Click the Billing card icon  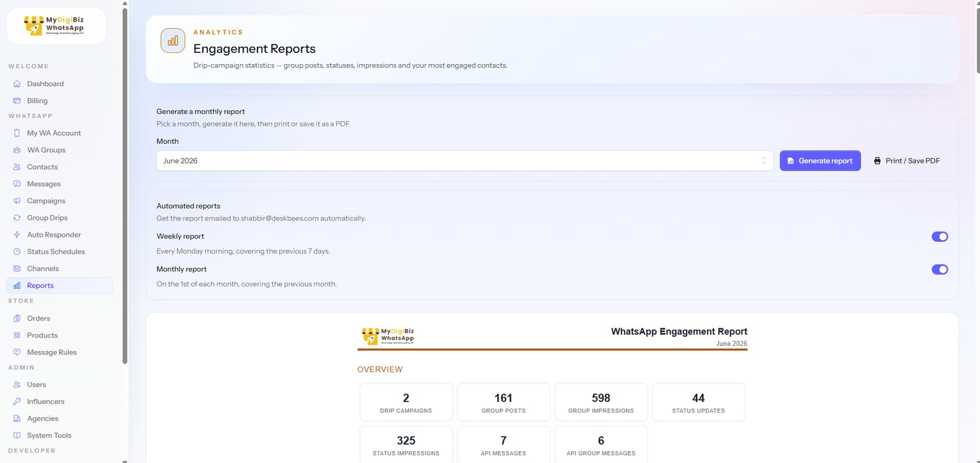click(x=17, y=101)
